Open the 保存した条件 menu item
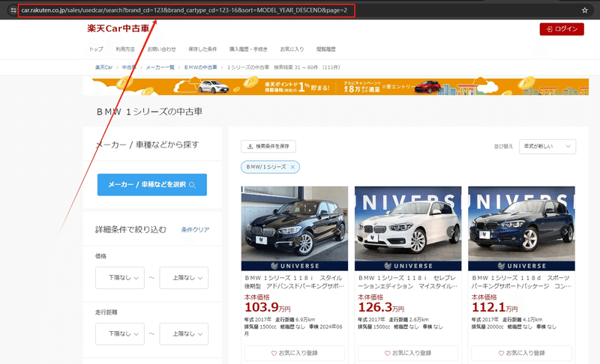This screenshot has width=600, height=364. pos(202,49)
